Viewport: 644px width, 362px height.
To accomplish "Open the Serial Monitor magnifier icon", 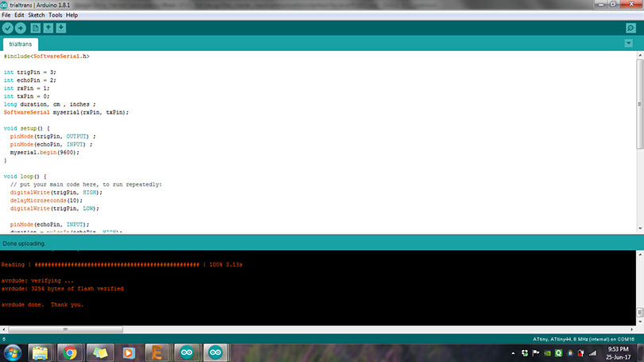I will [630, 28].
